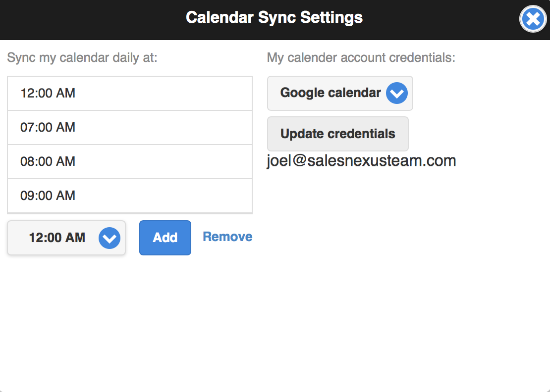Viewport: 550px width, 392px height.
Task: Select the 09:00 AM sync time row
Action: pyautogui.click(x=130, y=196)
